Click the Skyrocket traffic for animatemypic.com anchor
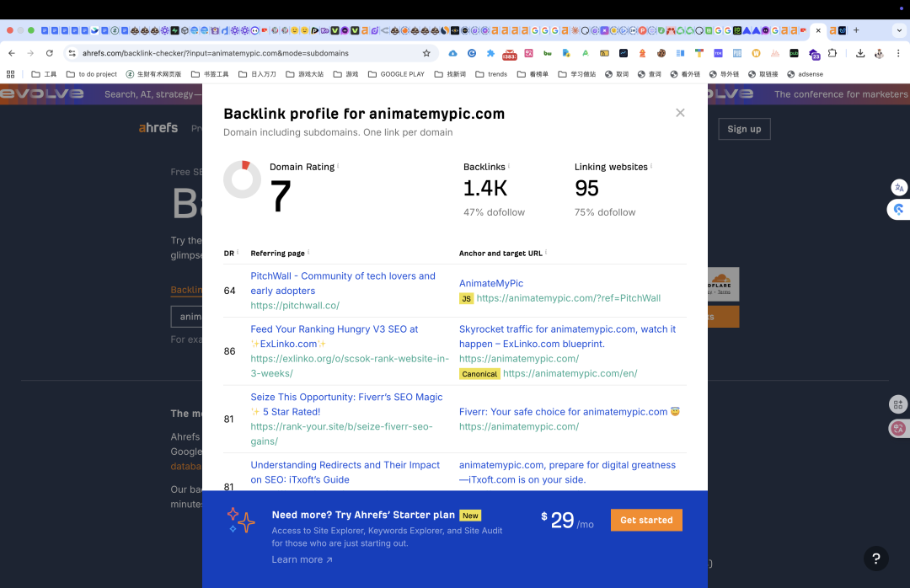The image size is (910, 588). (567, 336)
